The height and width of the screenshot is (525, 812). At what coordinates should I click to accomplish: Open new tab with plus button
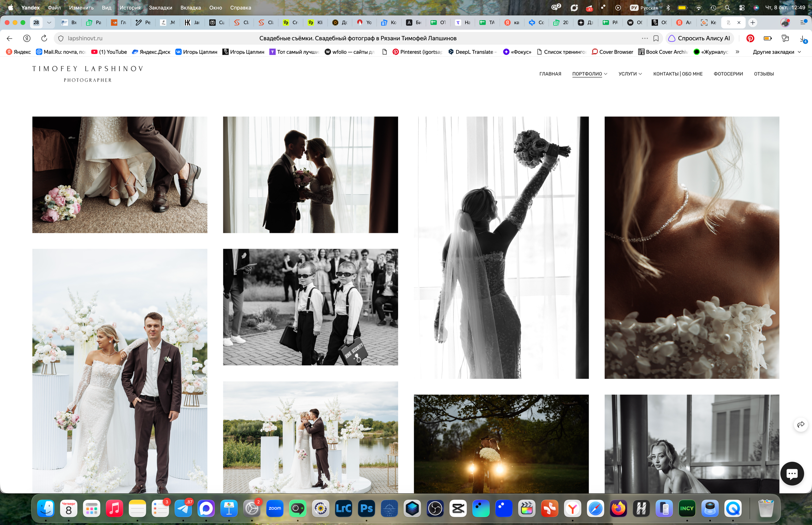point(752,23)
